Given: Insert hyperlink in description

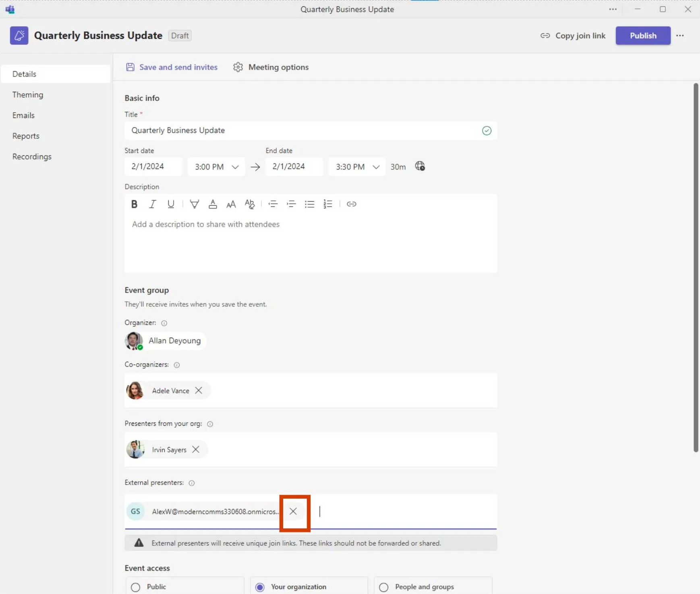Looking at the screenshot, I should [351, 204].
